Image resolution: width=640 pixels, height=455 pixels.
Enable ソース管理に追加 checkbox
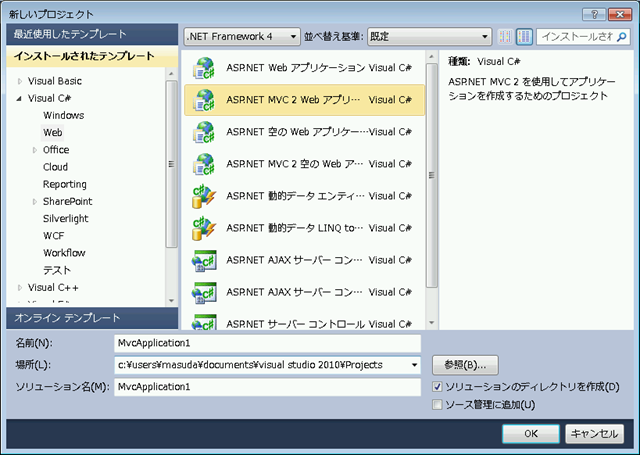[x=437, y=405]
